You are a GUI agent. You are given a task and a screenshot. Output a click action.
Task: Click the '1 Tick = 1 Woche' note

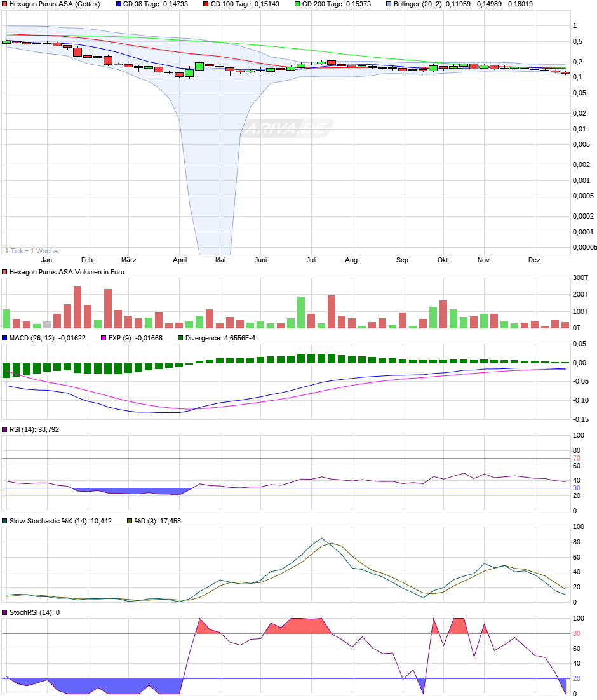pos(31,251)
